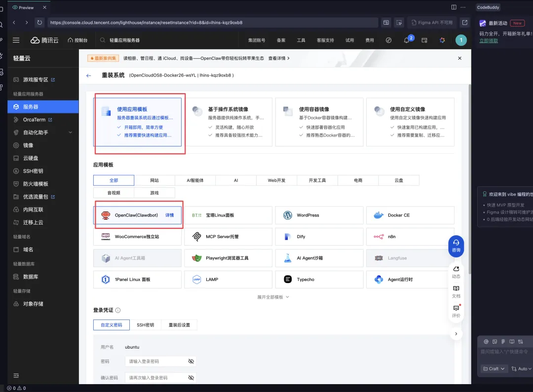Choose 基于操作系统镜像 option card
Image resolution: width=533 pixels, height=392 pixels.
pyautogui.click(x=228, y=122)
